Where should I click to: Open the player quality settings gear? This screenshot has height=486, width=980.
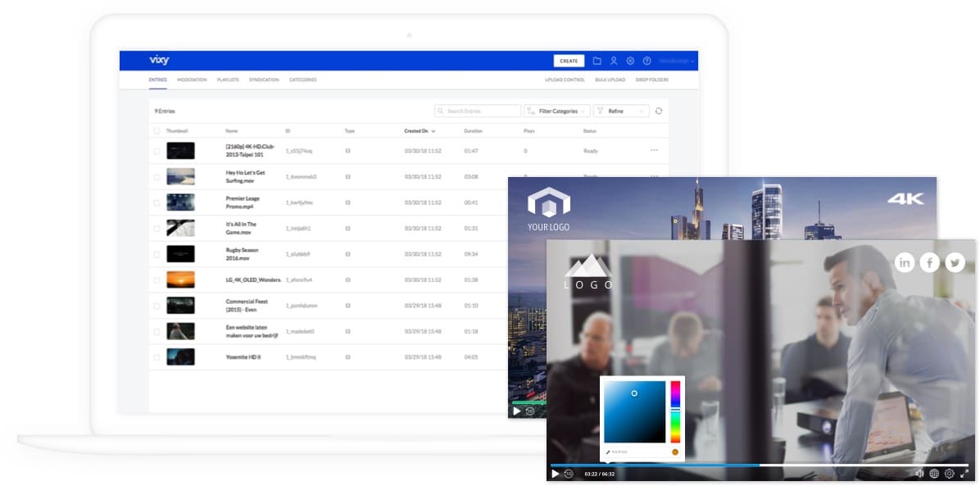(x=950, y=473)
